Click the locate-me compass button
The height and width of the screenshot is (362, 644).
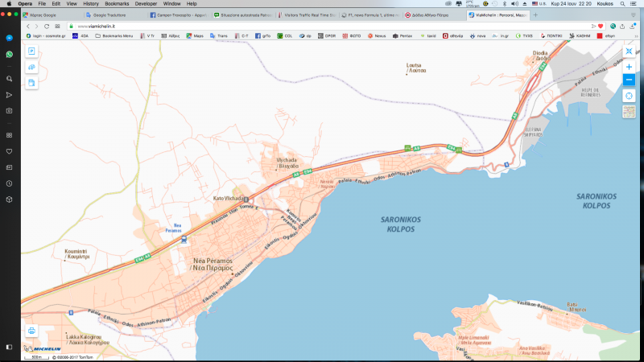click(x=629, y=96)
